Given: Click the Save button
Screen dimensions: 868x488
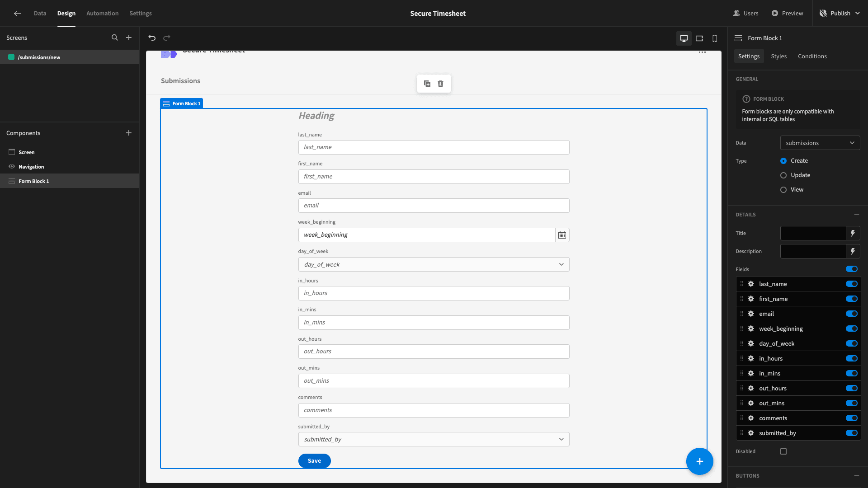Looking at the screenshot, I should tap(314, 461).
